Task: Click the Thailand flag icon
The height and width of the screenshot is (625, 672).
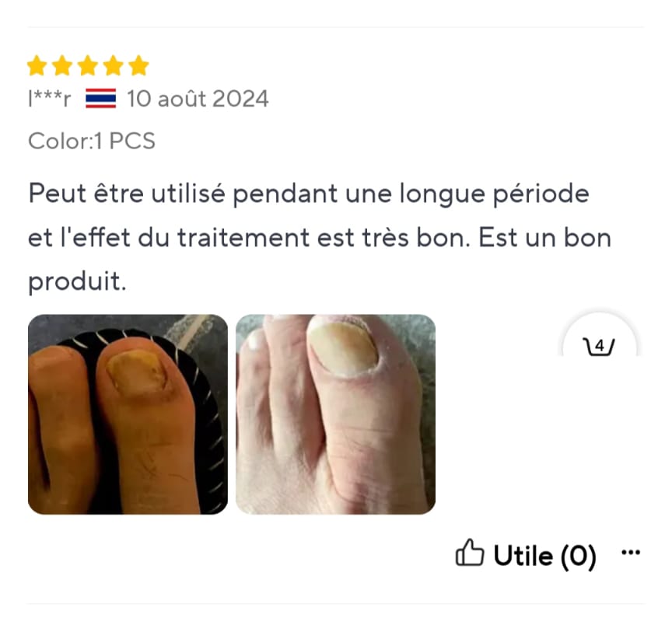Action: [x=100, y=99]
